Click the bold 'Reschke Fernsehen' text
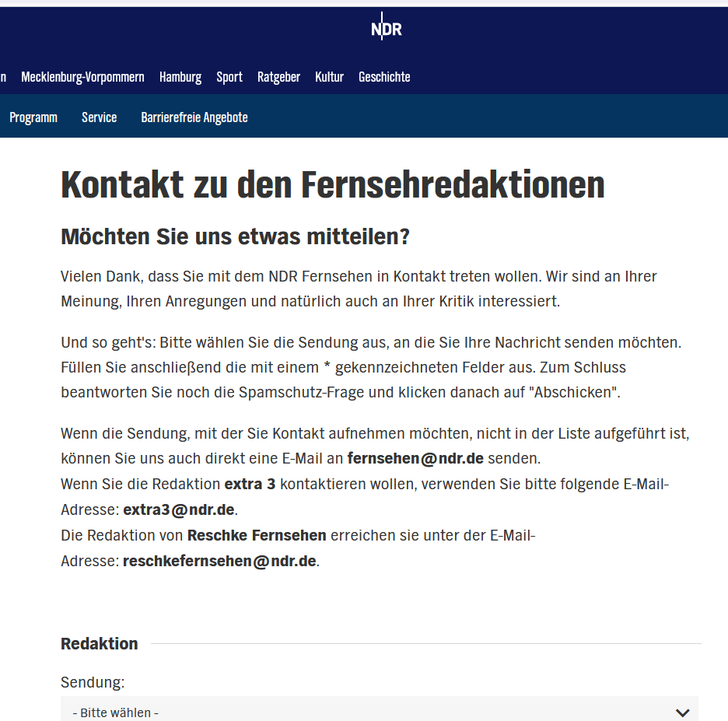The width and height of the screenshot is (728, 721). (x=257, y=535)
